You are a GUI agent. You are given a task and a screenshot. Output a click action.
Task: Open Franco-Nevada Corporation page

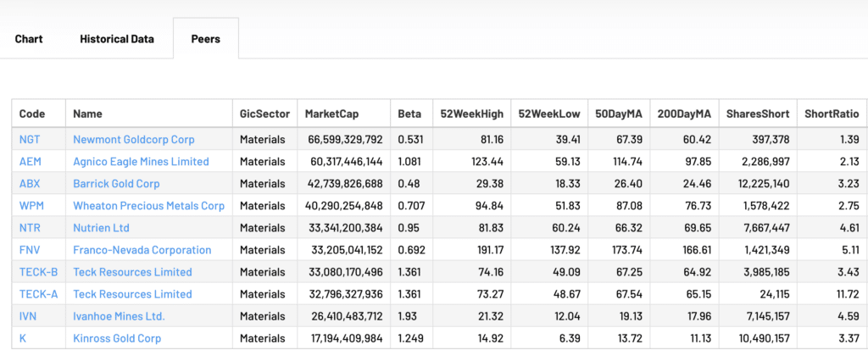[142, 250]
